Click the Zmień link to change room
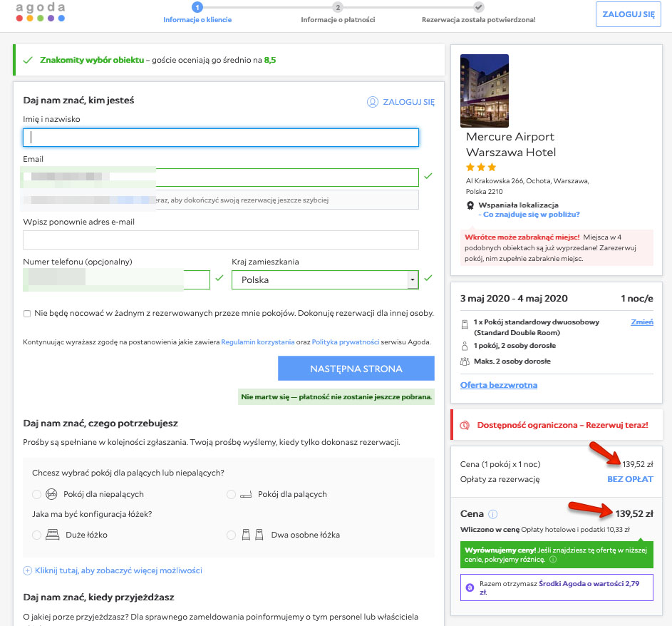Screen dimensions: 672x626 pyautogui.click(x=642, y=322)
